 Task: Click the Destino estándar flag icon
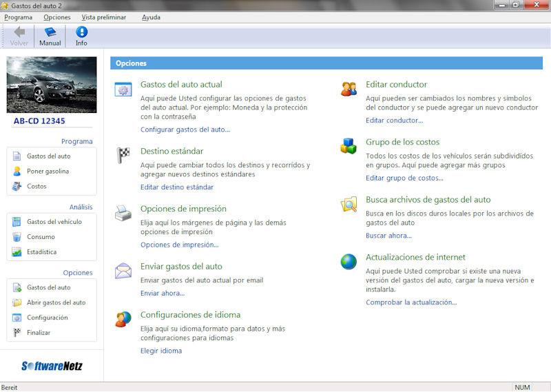[123, 155]
